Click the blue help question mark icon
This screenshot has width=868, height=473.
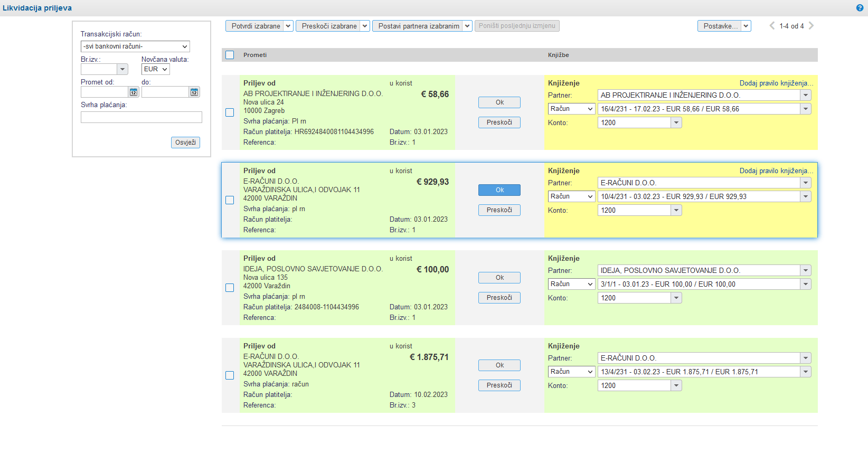pos(860,8)
